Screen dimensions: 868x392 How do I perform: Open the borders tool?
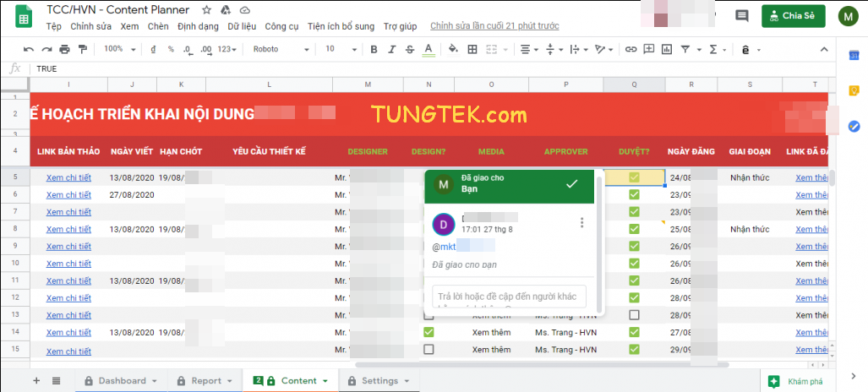coord(472,49)
